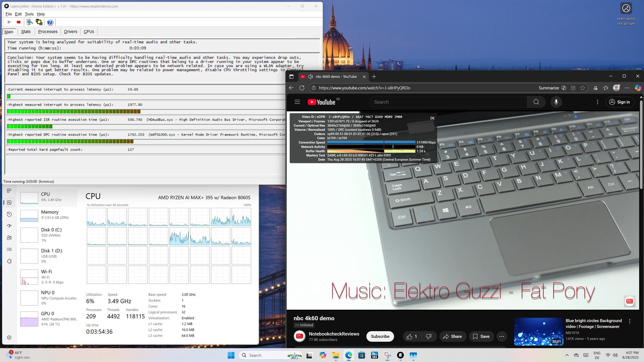The width and height of the screenshot is (644, 362).
Task: Open Task Manager settings gear
Action: [9, 338]
